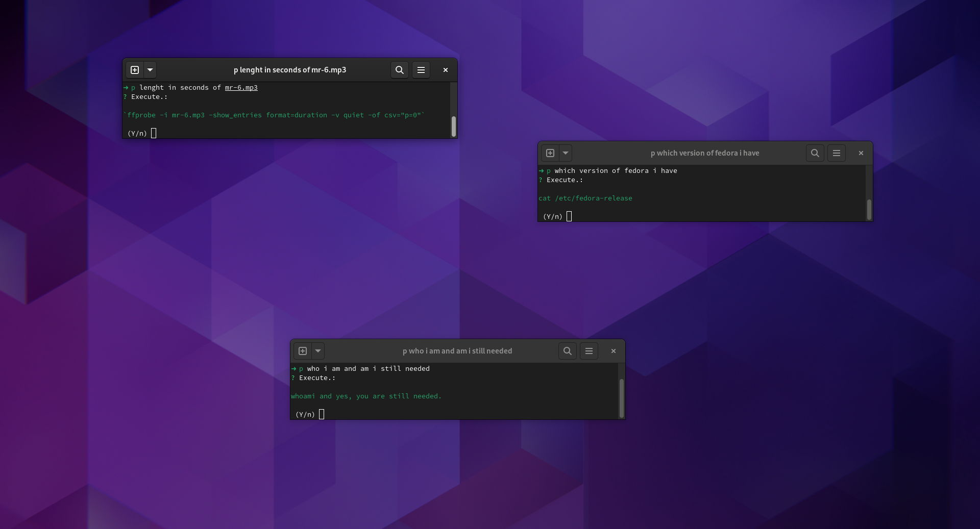Open the tab dropdown arrow in the whoami terminal
Image resolution: width=980 pixels, height=529 pixels.
[317, 351]
